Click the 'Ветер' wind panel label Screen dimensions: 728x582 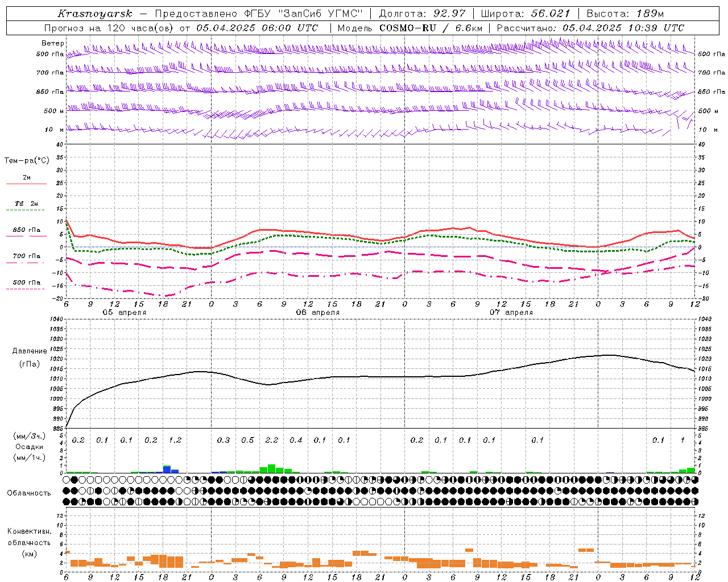coord(53,43)
